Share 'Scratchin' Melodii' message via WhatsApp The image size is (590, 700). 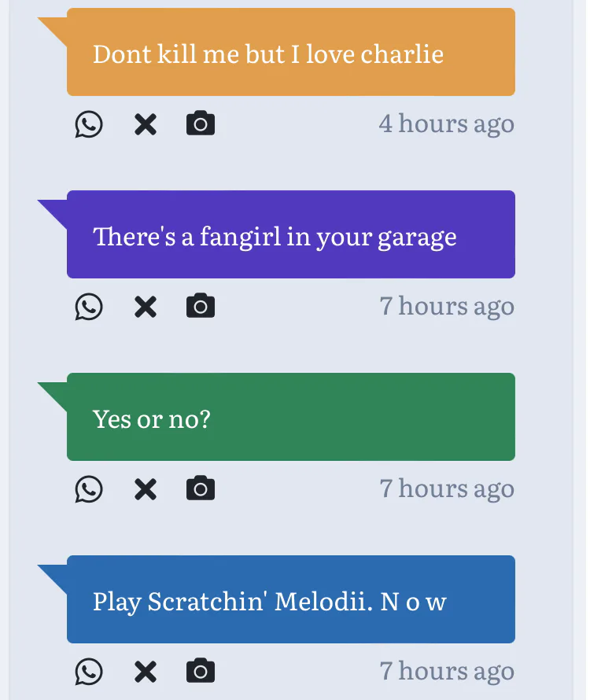click(89, 672)
